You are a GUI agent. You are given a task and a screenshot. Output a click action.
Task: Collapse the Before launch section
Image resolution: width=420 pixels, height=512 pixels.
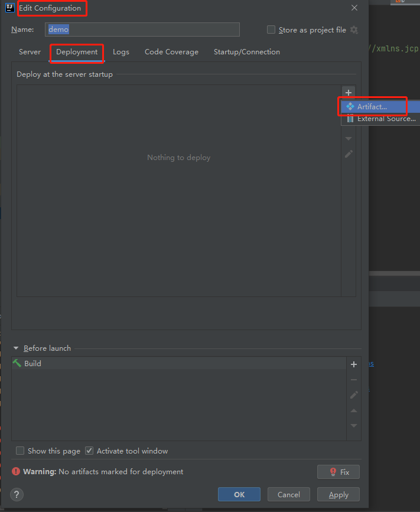pos(16,348)
